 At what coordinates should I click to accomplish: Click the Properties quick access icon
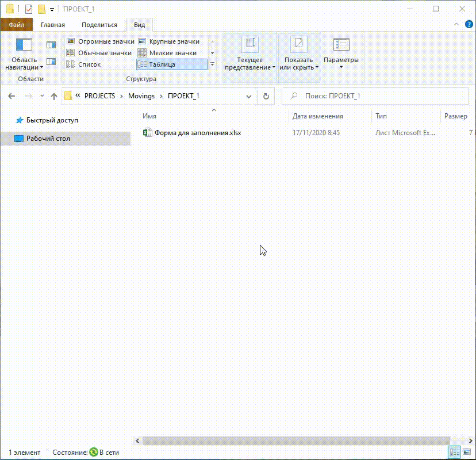tap(29, 9)
